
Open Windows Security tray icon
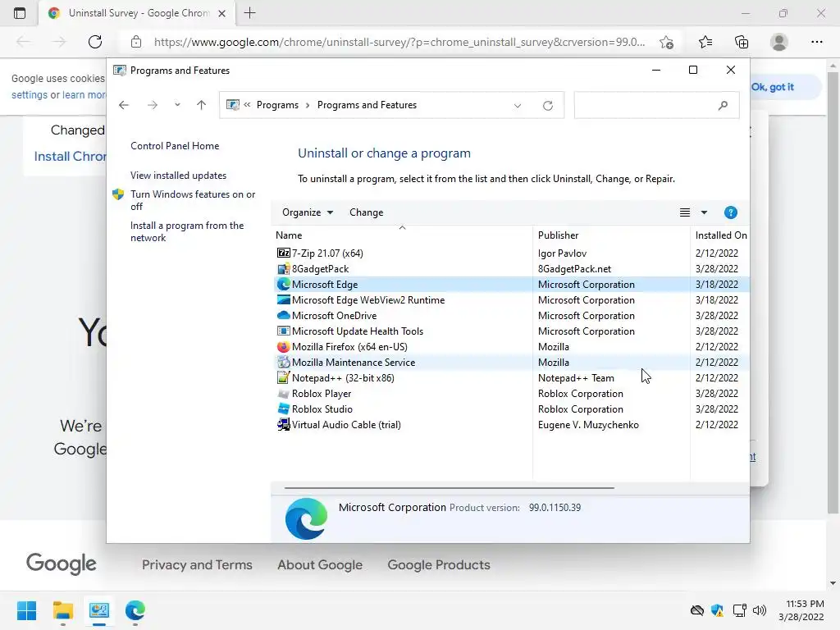click(x=717, y=610)
